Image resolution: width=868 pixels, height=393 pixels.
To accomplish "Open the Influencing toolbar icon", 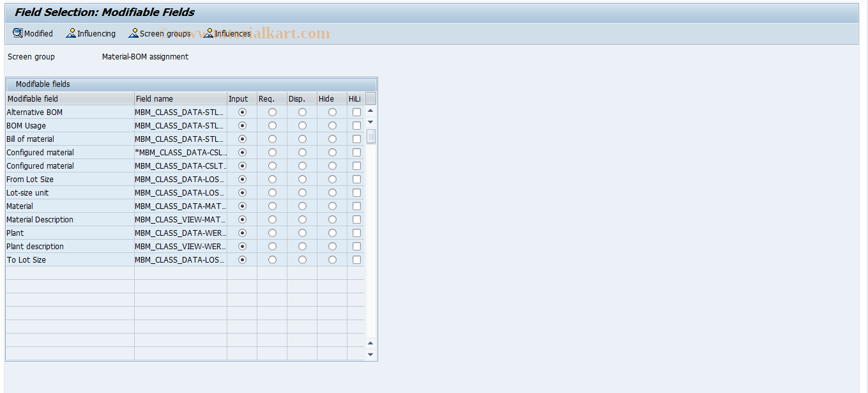I will [91, 33].
